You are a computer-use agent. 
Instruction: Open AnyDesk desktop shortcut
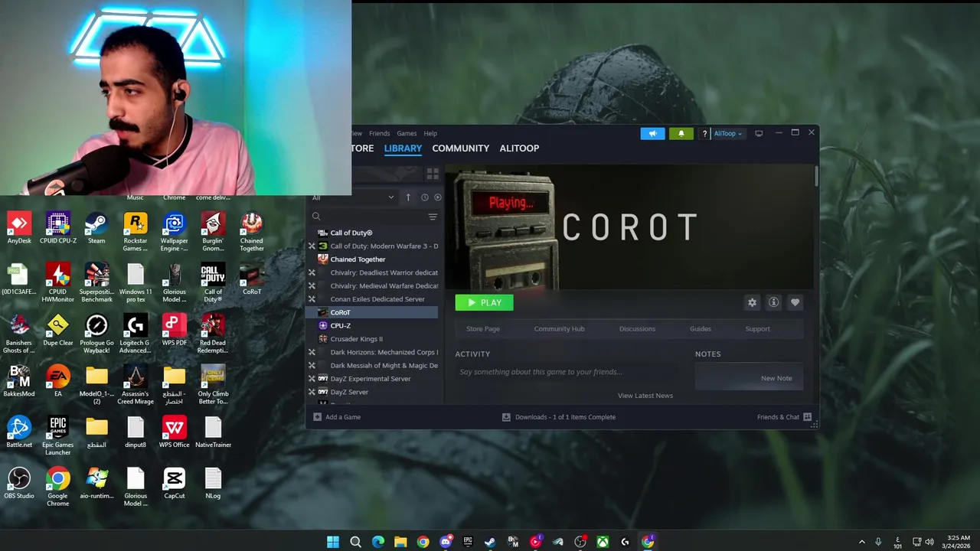click(x=19, y=228)
